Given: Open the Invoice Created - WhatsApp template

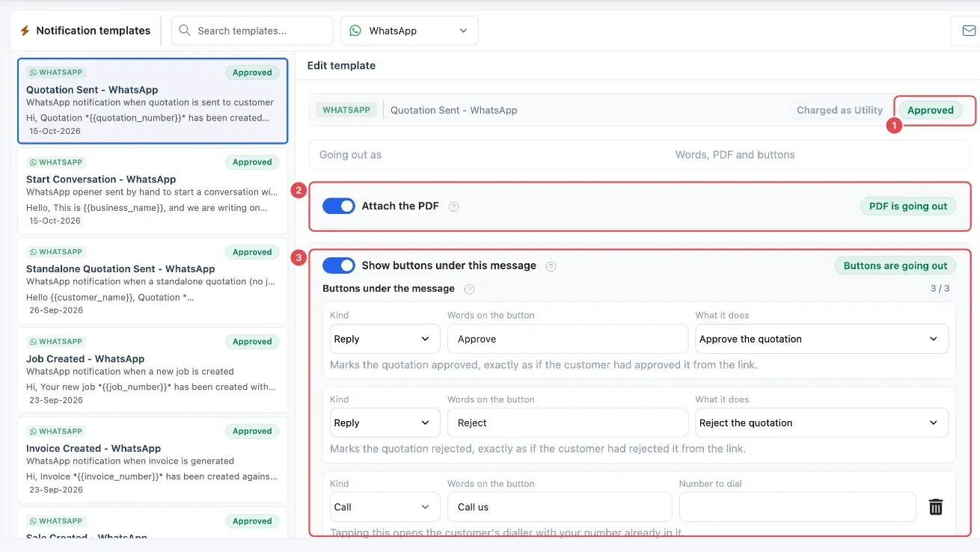Looking at the screenshot, I should point(153,460).
